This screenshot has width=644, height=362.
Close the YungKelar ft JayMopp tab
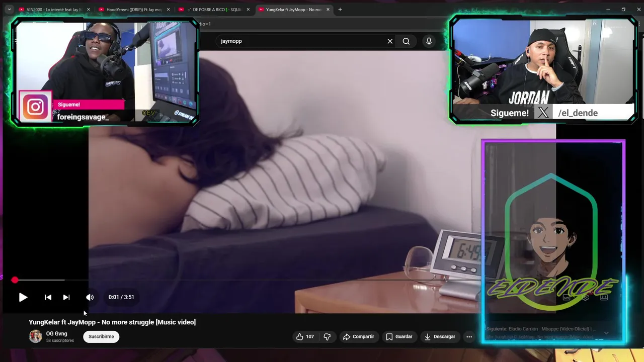328,10
